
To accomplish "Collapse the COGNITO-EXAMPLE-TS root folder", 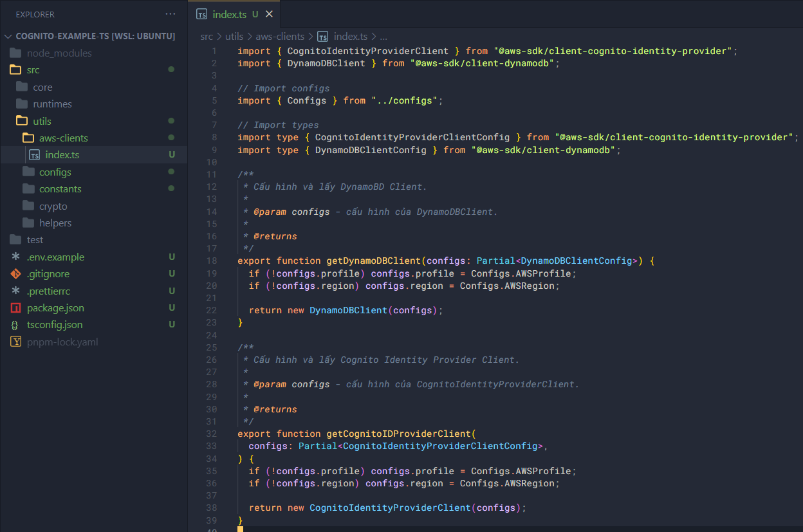I will [x=8, y=36].
